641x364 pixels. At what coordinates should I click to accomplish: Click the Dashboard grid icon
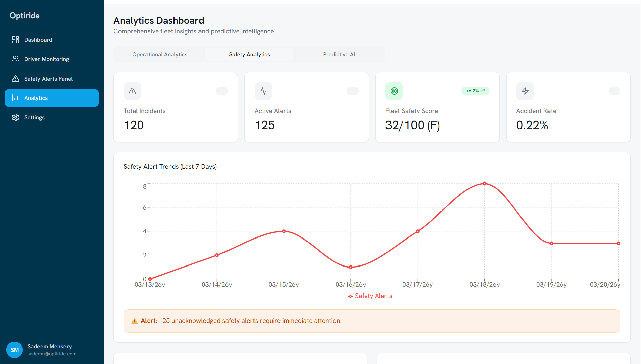(16, 40)
